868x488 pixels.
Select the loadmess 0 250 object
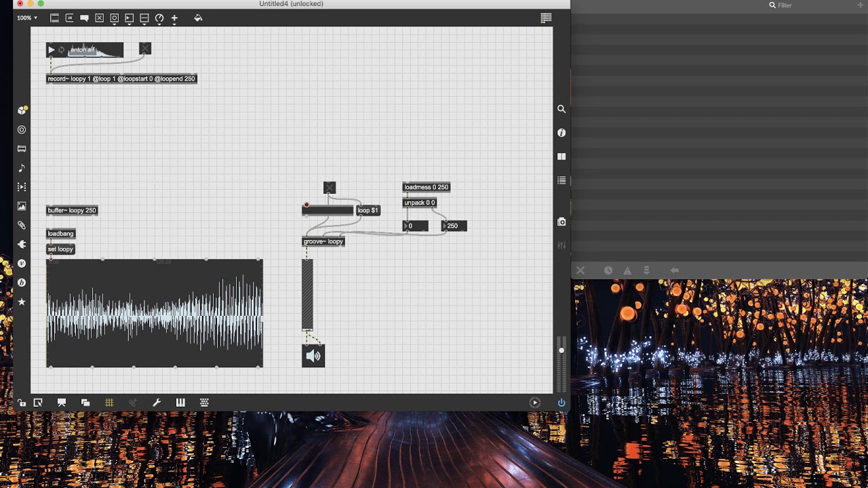[x=426, y=187]
